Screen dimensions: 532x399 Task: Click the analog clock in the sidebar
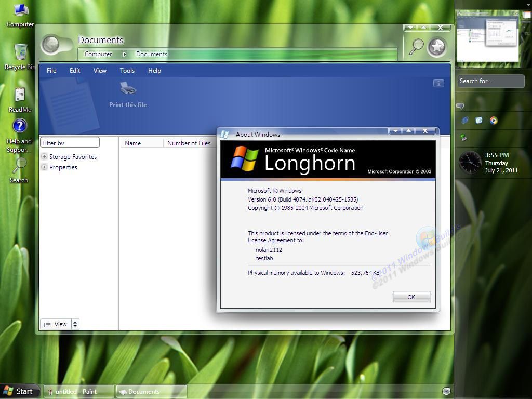pyautogui.click(x=470, y=162)
